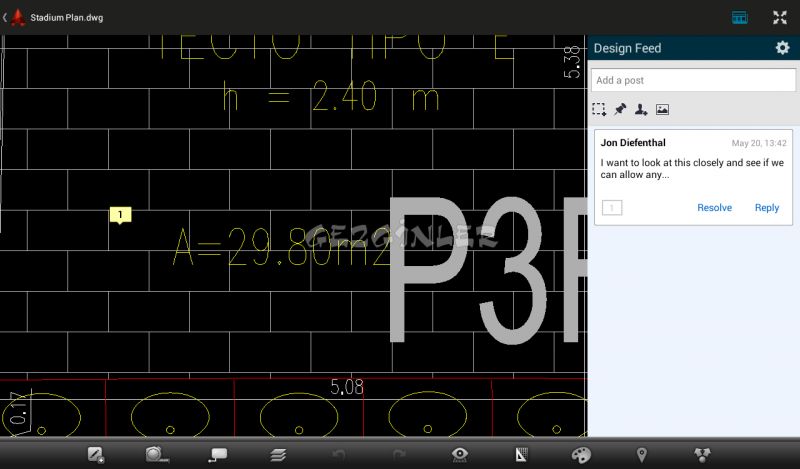Tap the GPS location pin icon
This screenshot has width=800, height=469.
(641, 454)
